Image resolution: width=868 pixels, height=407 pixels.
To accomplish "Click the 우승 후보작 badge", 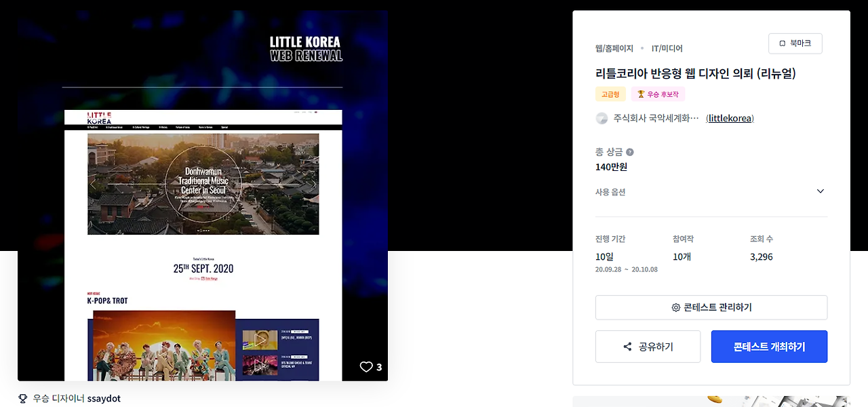I will [x=658, y=94].
